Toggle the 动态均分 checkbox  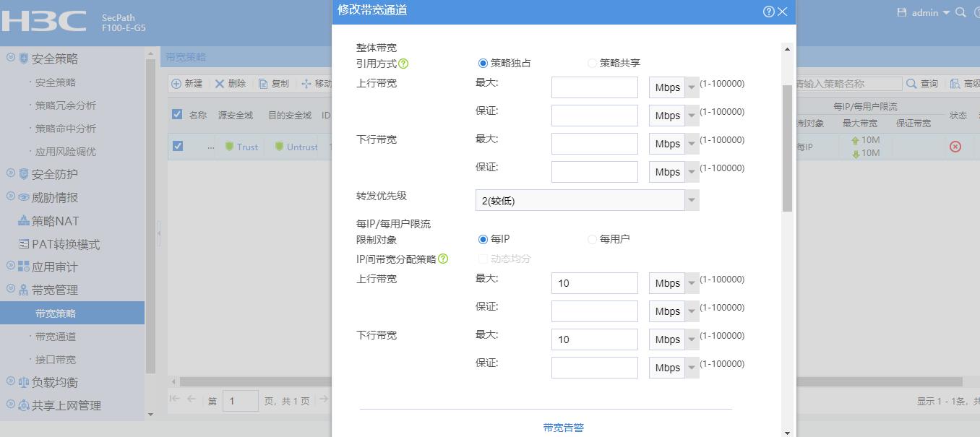coord(483,259)
